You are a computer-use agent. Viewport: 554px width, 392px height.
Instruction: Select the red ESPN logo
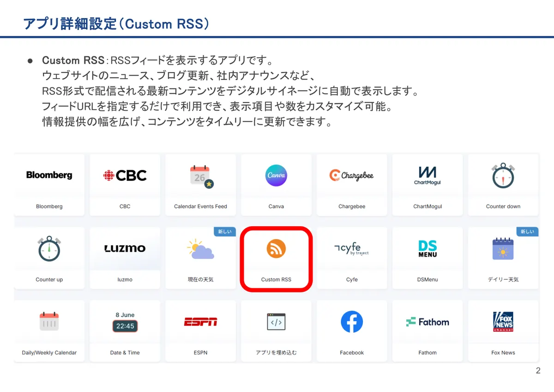[x=200, y=322]
